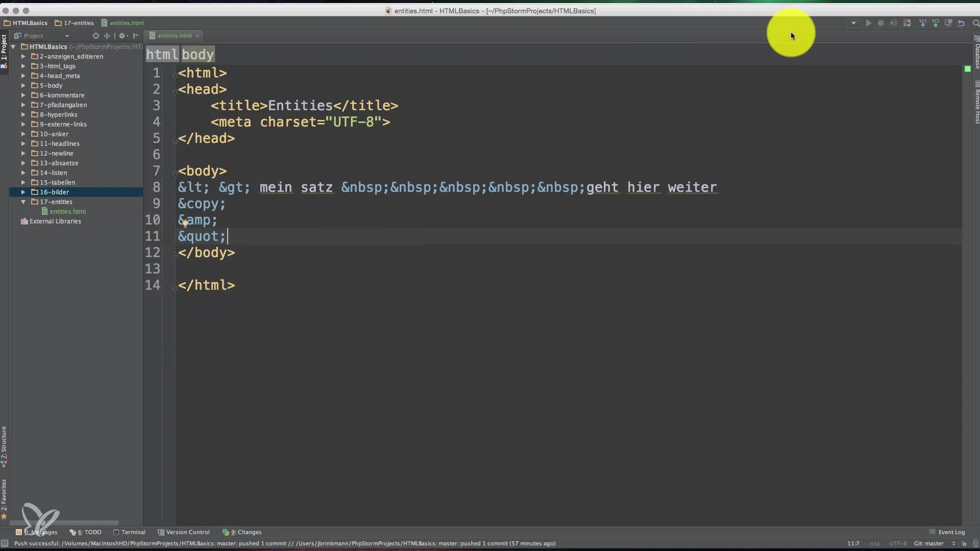The image size is (980, 551).
Task: Toggle the 7: Structure tool window
Action: (4, 447)
